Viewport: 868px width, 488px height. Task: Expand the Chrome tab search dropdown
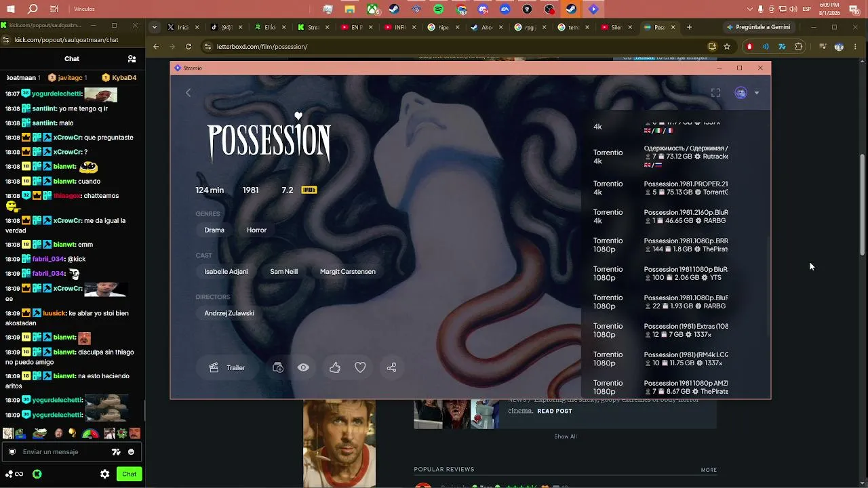(x=155, y=27)
